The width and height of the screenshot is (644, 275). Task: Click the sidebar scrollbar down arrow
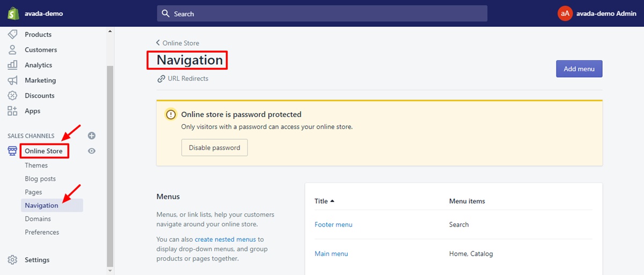111,271
